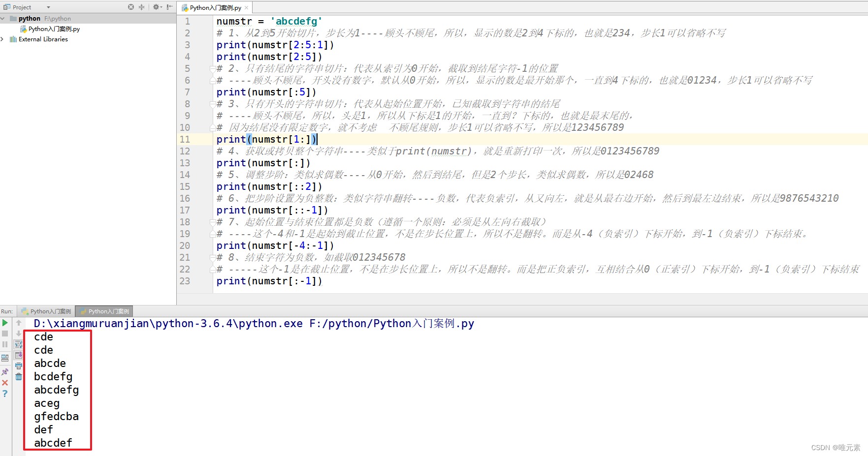Click the F:/python/Python入门案例.py path in console

(392, 324)
